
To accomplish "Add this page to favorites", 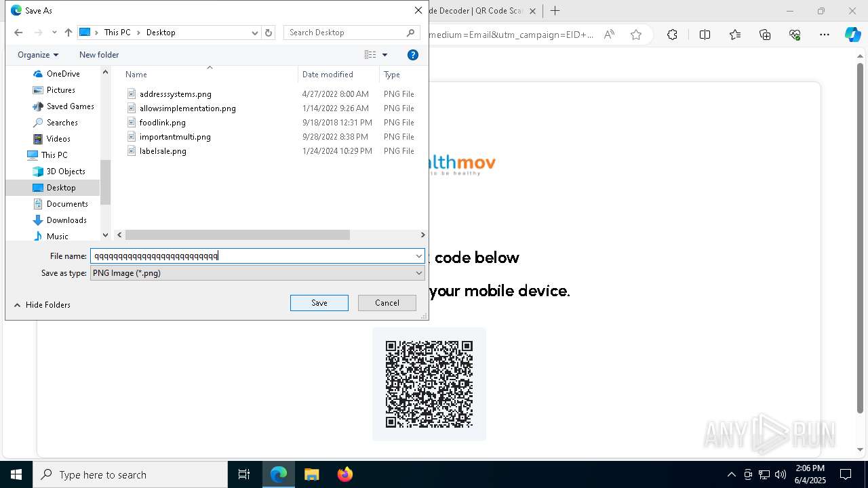I will coord(636,35).
